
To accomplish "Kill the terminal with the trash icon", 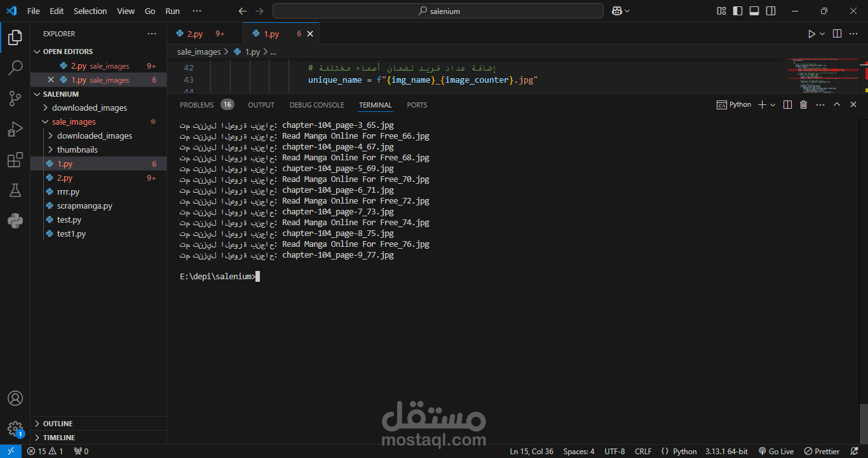I will [803, 104].
